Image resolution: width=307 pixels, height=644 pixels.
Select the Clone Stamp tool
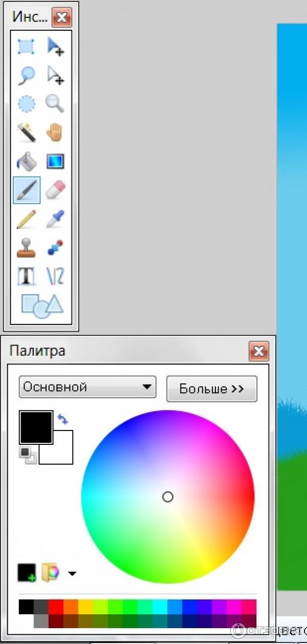coord(26,248)
